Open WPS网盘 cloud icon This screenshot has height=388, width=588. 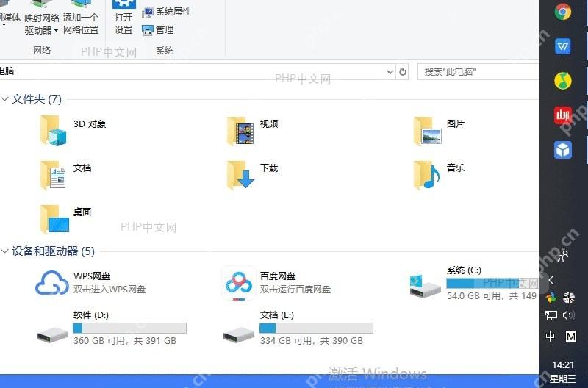click(52, 283)
